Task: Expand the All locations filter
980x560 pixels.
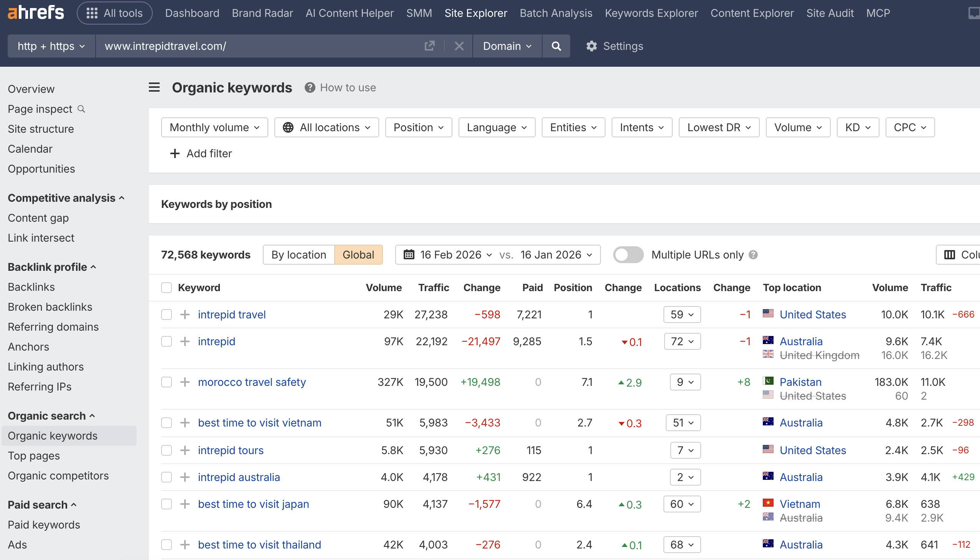Action: point(326,127)
